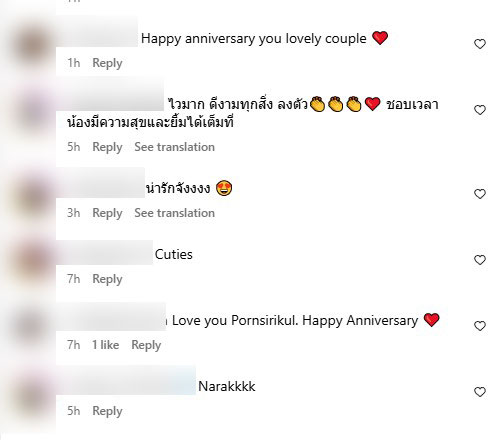This screenshot has width=499, height=440.
Task: Like the 'Cuties' comment
Action: click(480, 260)
